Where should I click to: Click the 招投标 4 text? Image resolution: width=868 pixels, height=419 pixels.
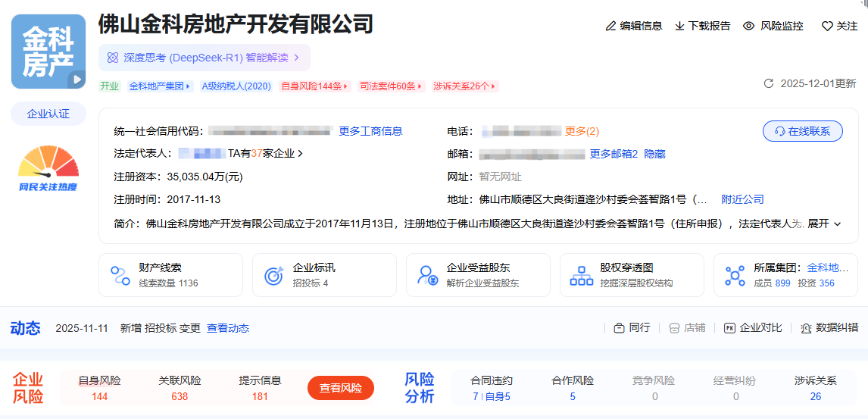(310, 283)
